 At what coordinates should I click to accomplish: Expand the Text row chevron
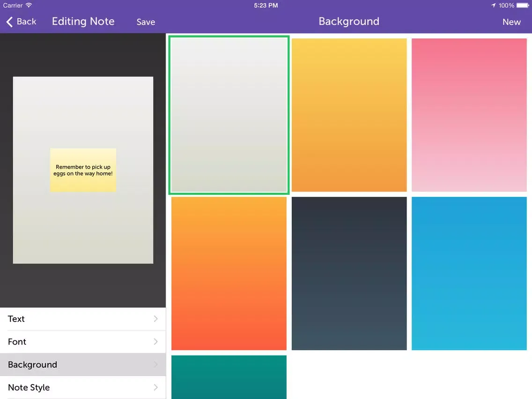156,318
